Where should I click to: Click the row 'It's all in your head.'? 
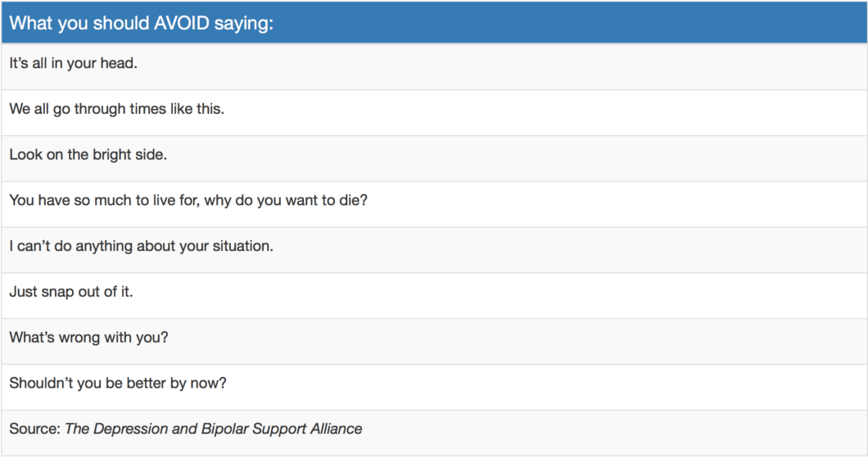73,63
